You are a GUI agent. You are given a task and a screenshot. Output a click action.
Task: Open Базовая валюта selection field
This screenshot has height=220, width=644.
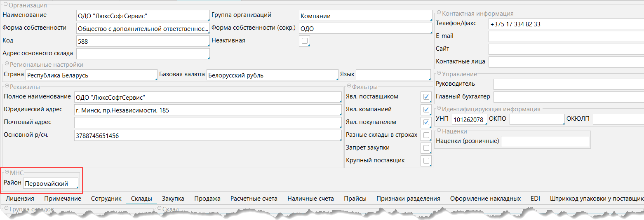pos(272,75)
